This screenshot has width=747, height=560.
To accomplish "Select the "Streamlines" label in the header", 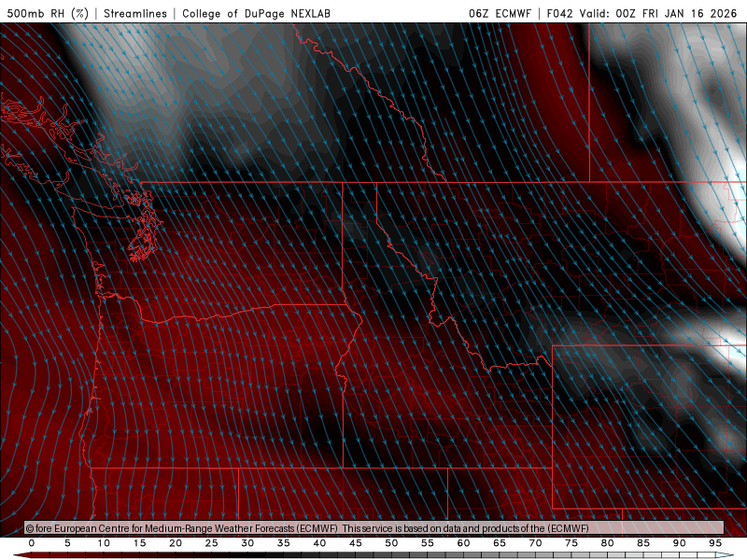I will (135, 13).
